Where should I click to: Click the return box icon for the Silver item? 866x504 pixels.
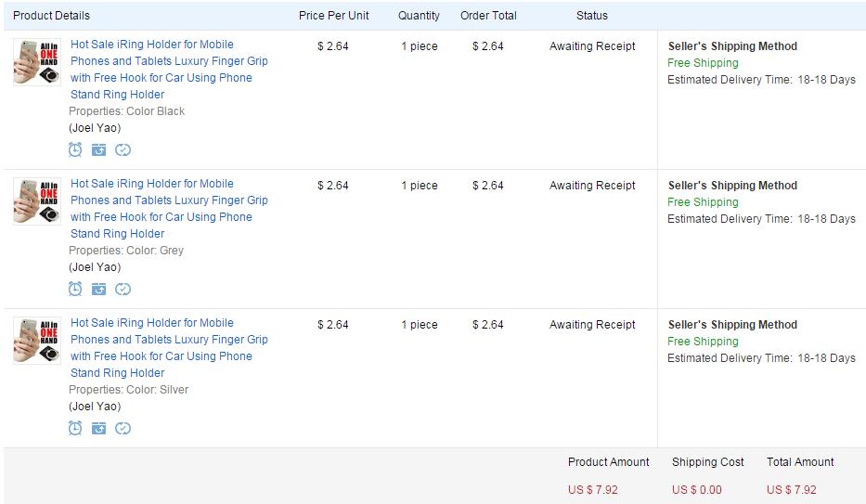[x=98, y=428]
